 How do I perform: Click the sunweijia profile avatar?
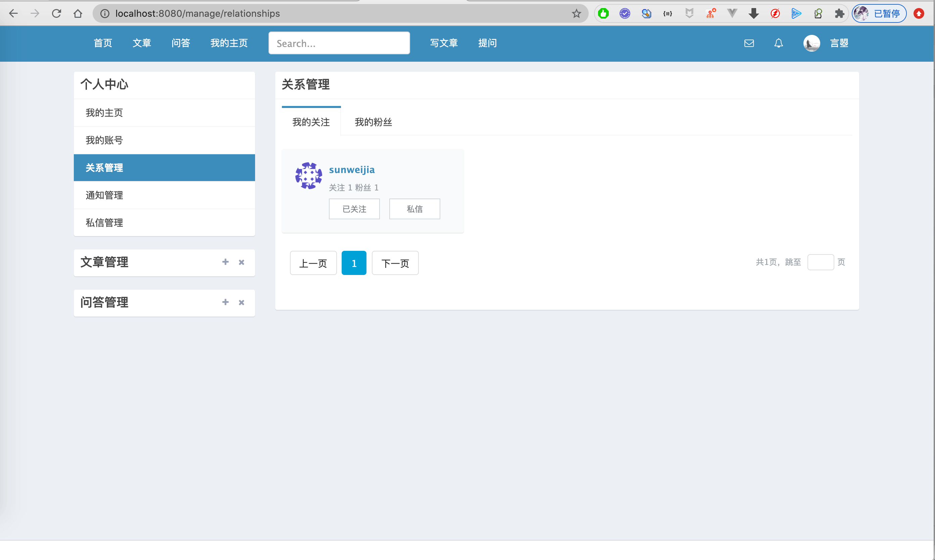pyautogui.click(x=308, y=176)
